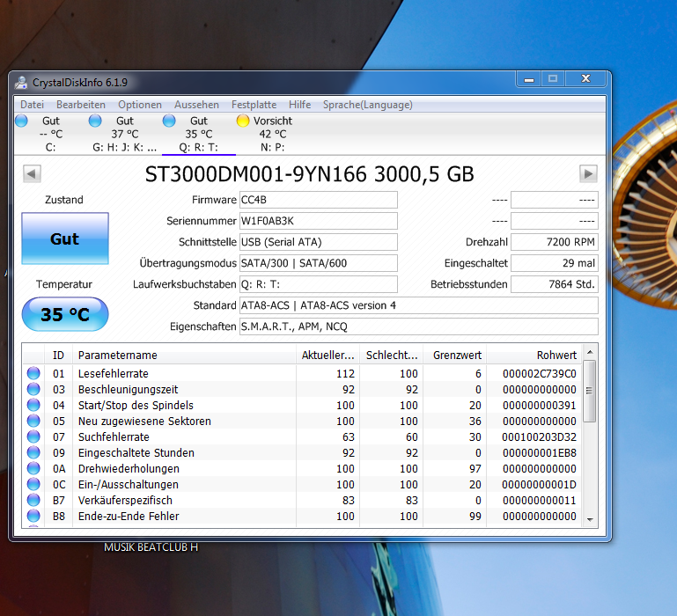Image resolution: width=677 pixels, height=616 pixels.
Task: Click scroll down arrow in SMART list
Action: 590,520
